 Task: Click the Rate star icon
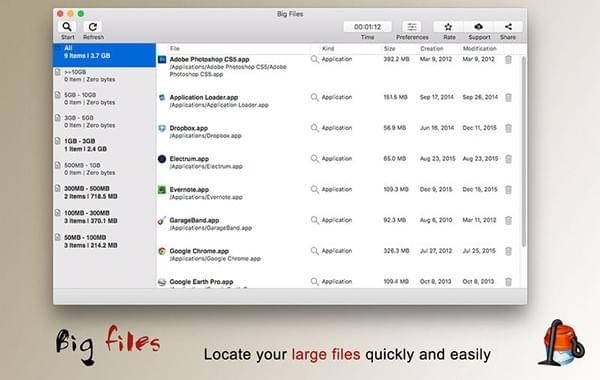[448, 27]
